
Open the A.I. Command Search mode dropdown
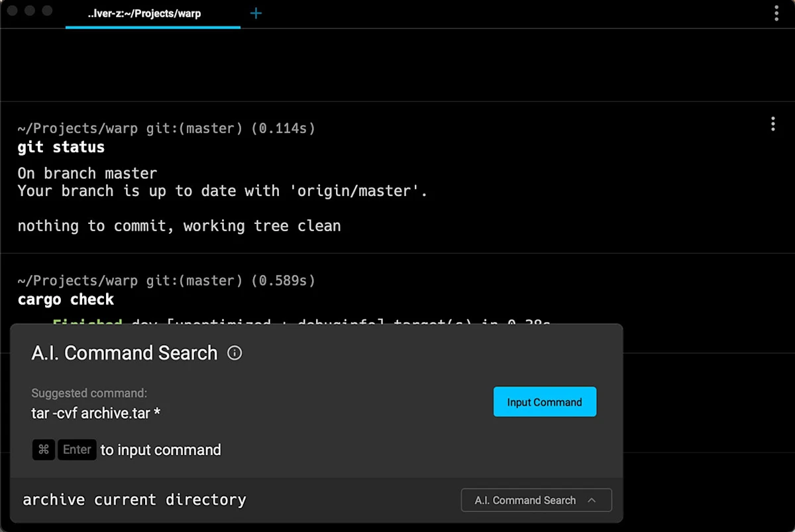point(535,500)
